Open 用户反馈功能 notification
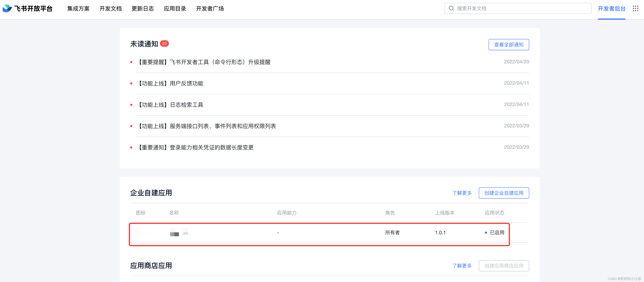 [x=171, y=83]
